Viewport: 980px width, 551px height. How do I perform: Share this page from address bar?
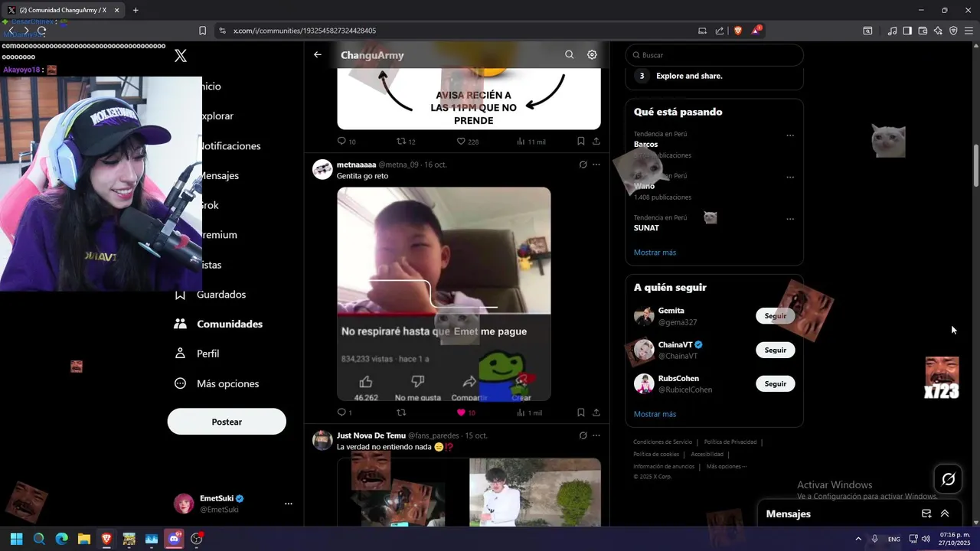coord(720,31)
